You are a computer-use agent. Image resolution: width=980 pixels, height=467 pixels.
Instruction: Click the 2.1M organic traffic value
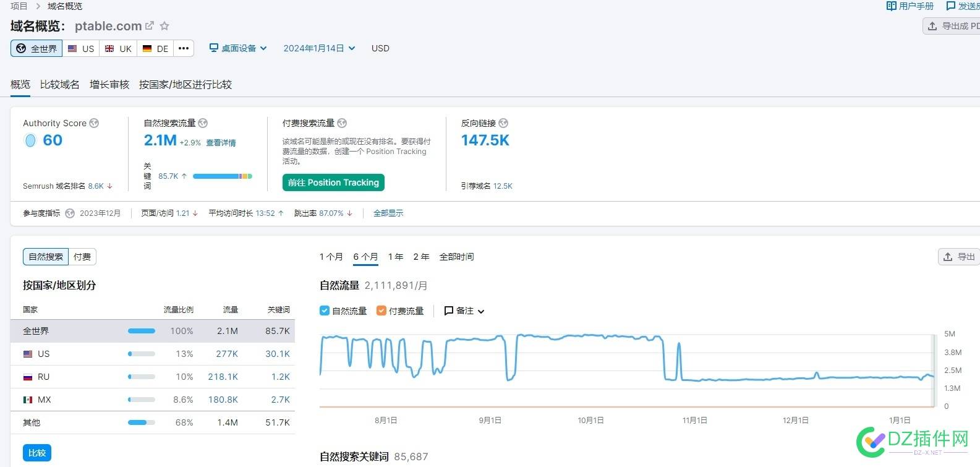(x=160, y=140)
